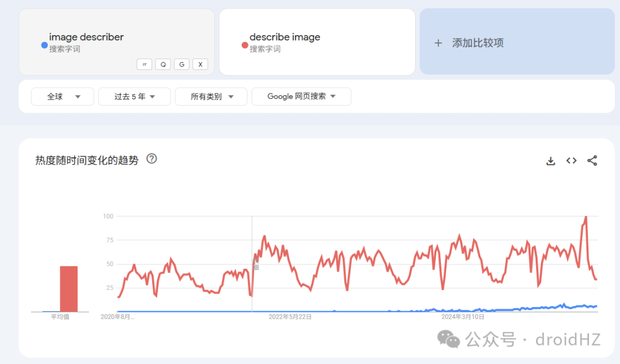Download the trend chart data

551,161
